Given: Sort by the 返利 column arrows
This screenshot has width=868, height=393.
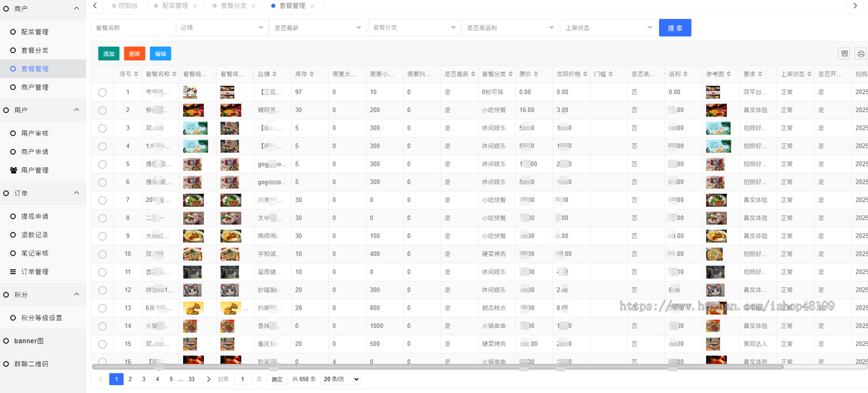Looking at the screenshot, I should coord(687,74).
